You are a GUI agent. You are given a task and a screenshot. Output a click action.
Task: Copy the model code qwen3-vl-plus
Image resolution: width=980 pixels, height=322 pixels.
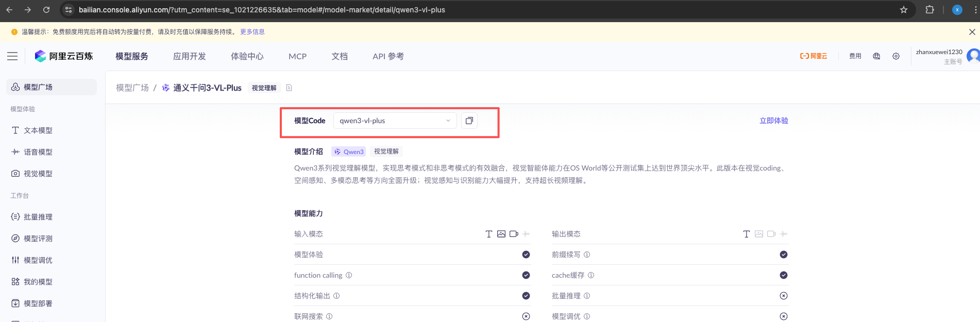469,121
